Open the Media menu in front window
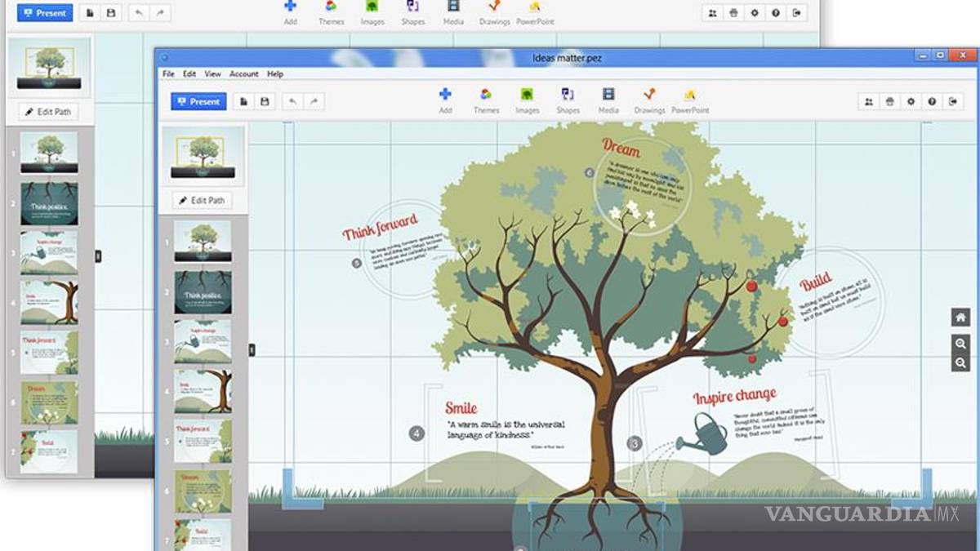The height and width of the screenshot is (551, 980). tap(608, 95)
